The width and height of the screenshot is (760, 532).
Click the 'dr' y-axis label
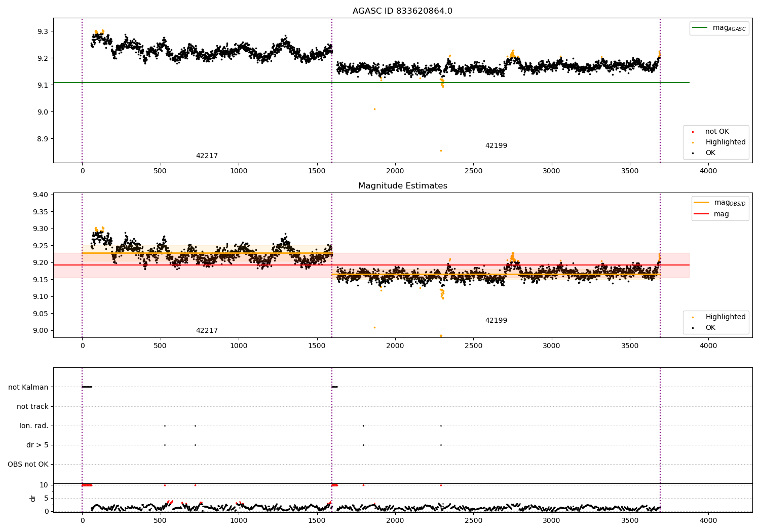click(x=33, y=498)
